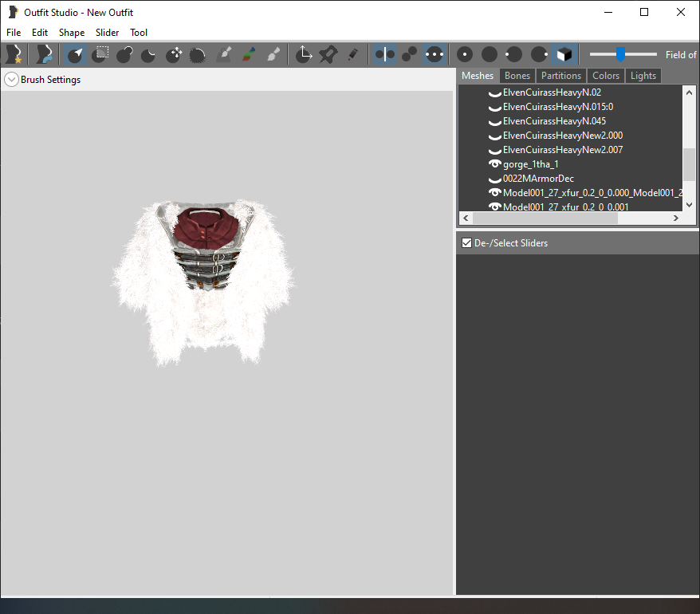Screen dimensions: 700x614
Task: Click mesh list scroll left arrow
Action: [466, 218]
